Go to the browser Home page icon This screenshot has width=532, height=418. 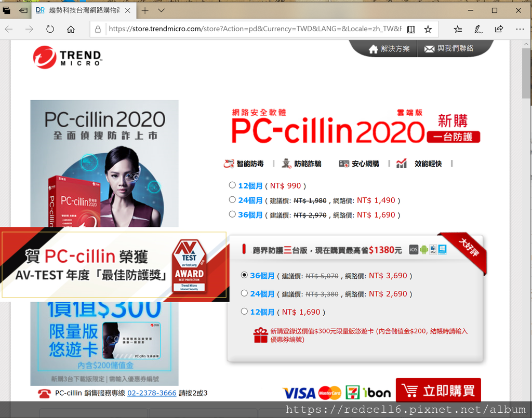71,29
